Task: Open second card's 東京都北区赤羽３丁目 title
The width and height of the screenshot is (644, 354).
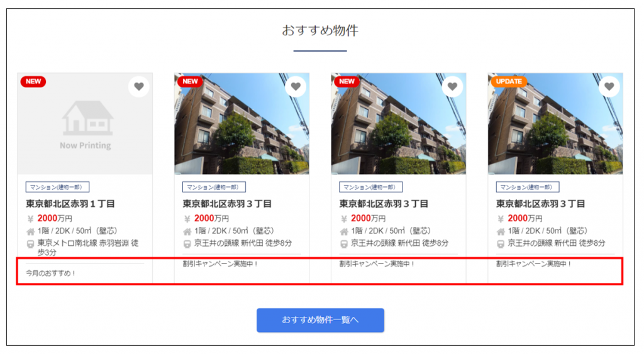Action: tap(227, 204)
